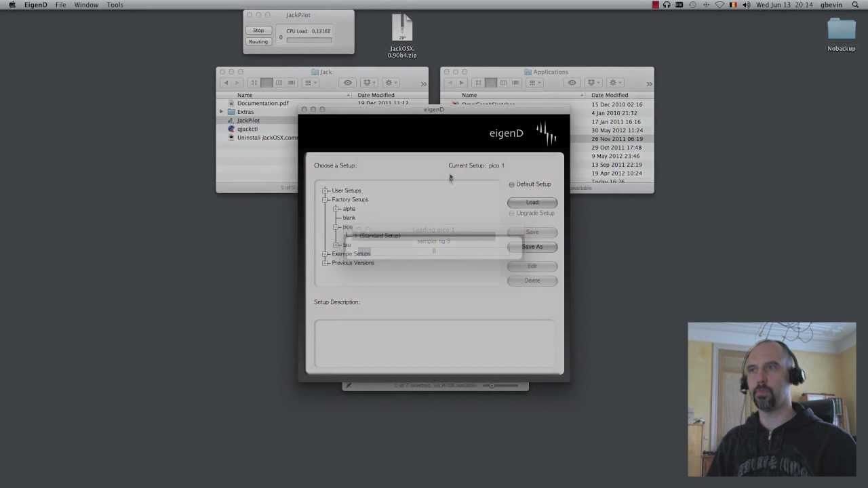Switch Applications window to column view
Screen dimensions: 868x488
pyautogui.click(x=503, y=83)
